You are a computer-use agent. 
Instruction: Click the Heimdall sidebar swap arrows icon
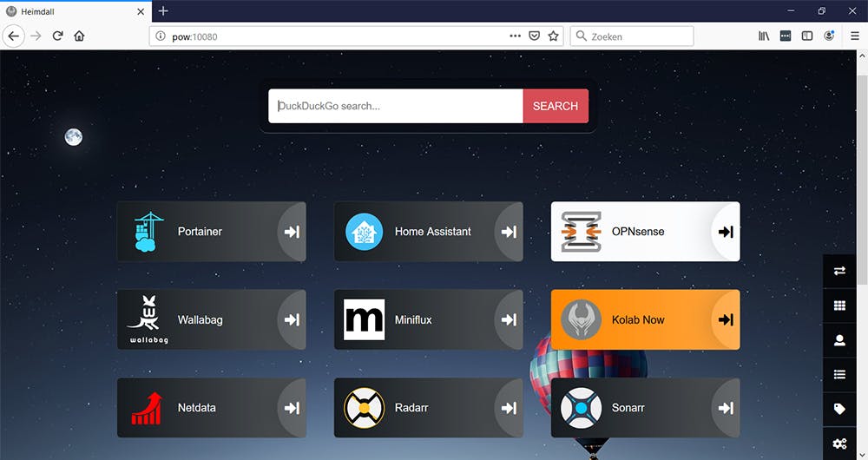839,271
